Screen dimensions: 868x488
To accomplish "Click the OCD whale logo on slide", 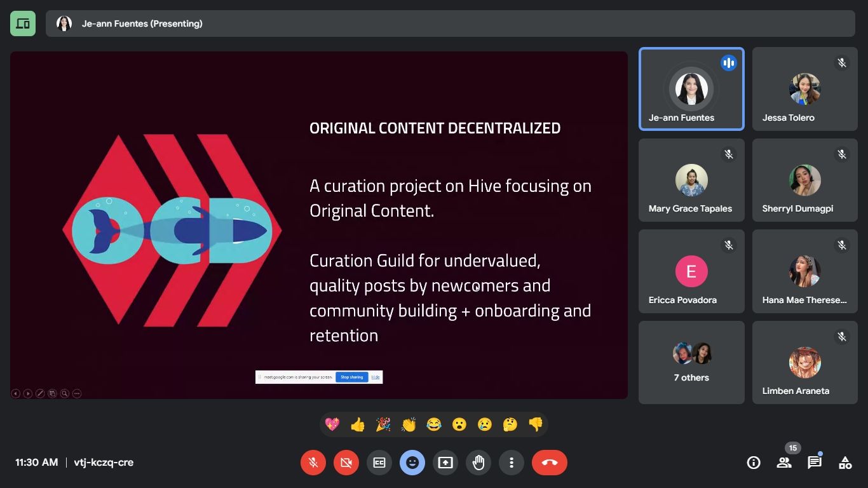I will click(x=172, y=231).
